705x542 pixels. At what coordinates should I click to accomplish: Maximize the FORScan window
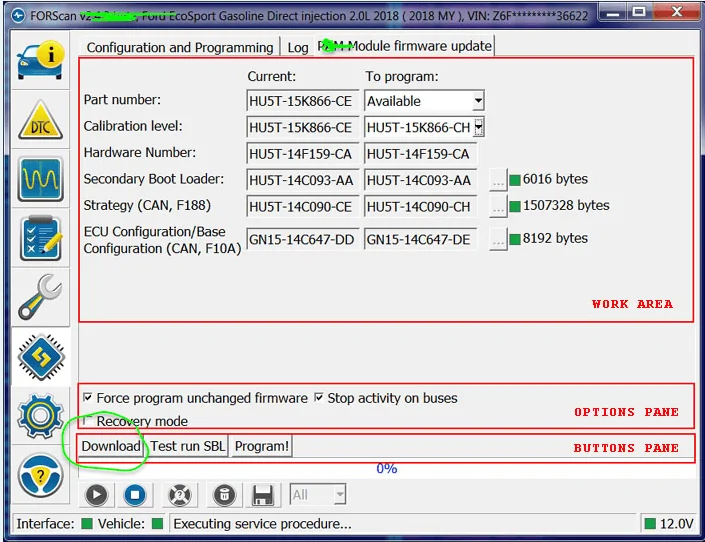639,13
